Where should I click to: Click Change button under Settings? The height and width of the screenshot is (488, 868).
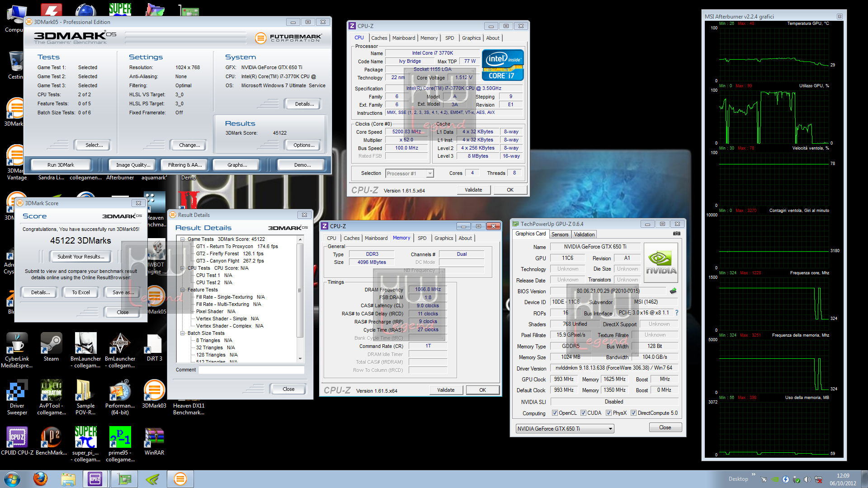click(x=189, y=145)
